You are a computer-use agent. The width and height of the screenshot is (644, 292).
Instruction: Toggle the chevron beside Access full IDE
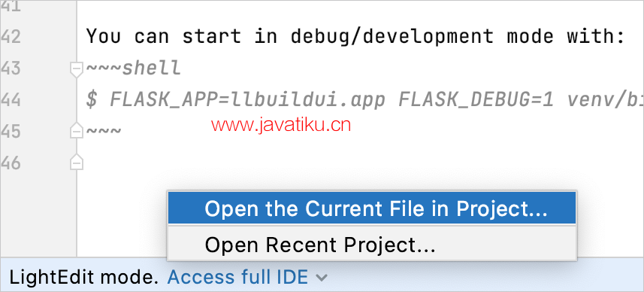point(322,278)
